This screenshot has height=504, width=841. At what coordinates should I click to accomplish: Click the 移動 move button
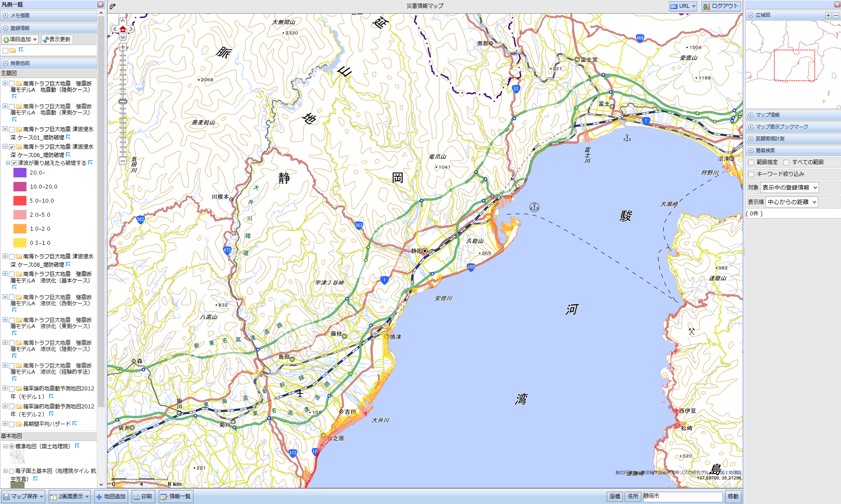(733, 497)
